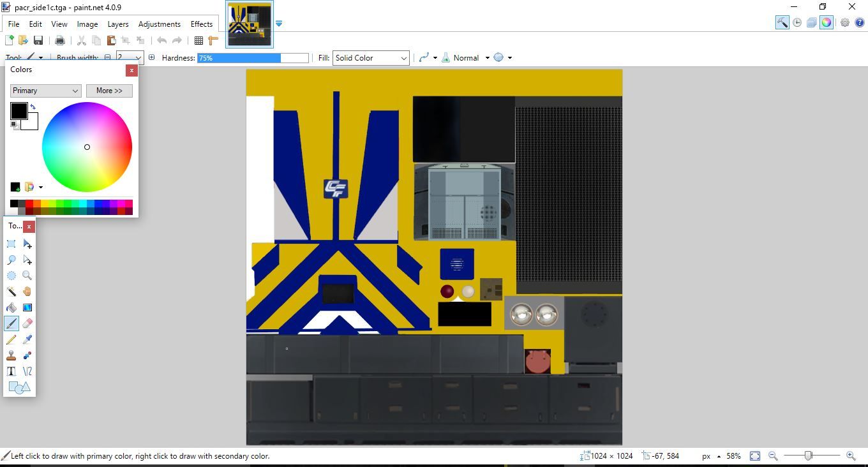Screen dimensions: 868x467
Task: Choose the Color Picker tool
Action: pyautogui.click(x=27, y=339)
